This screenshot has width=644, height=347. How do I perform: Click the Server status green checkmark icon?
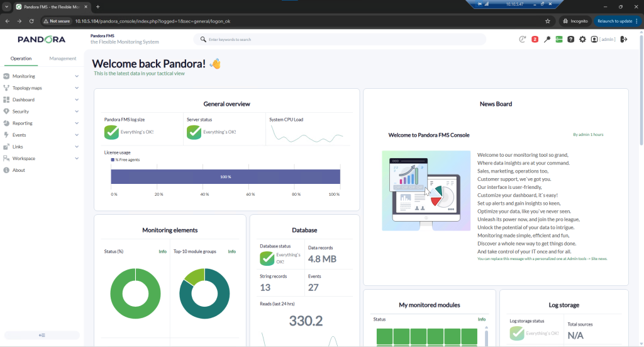(x=194, y=132)
